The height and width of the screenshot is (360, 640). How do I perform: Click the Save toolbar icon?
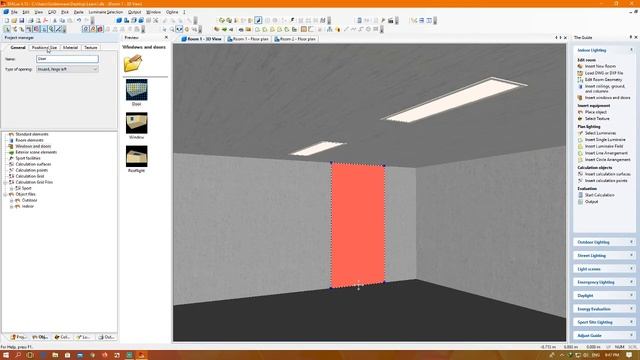click(22, 20)
